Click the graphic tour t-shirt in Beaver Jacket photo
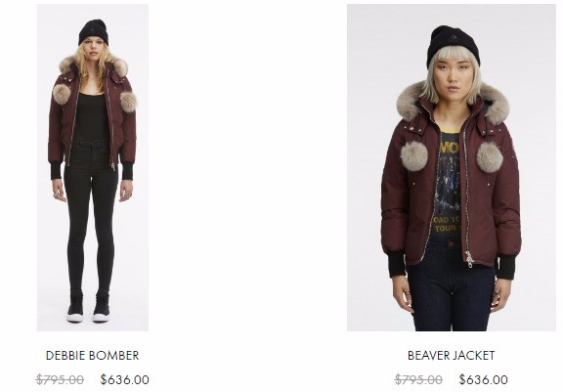The image size is (563, 392). pos(447,187)
